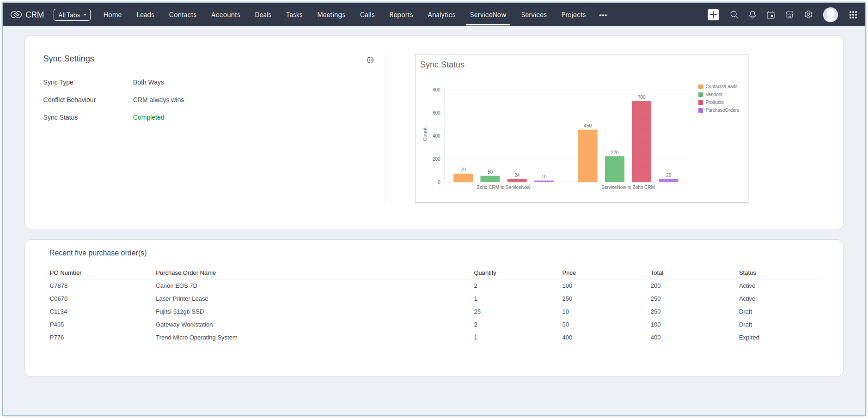Click the Canon EOS 7D purchase order
The width and height of the screenshot is (868, 418).
pos(177,286)
